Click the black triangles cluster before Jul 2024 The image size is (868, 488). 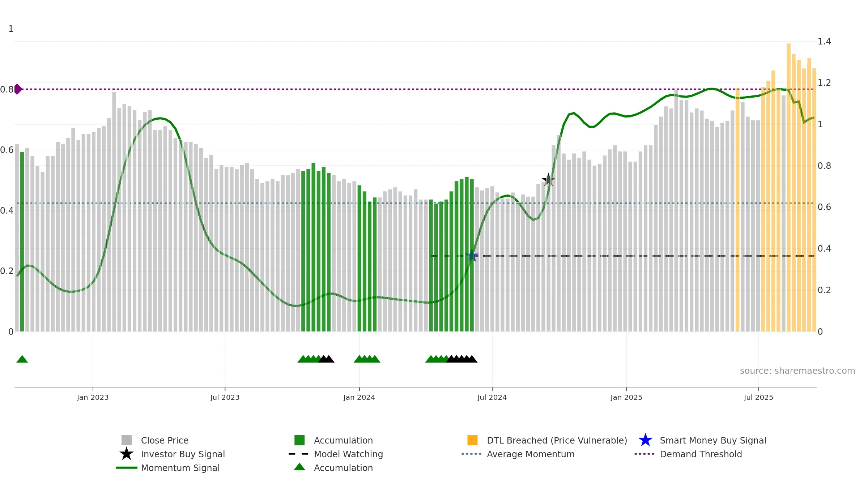462,359
